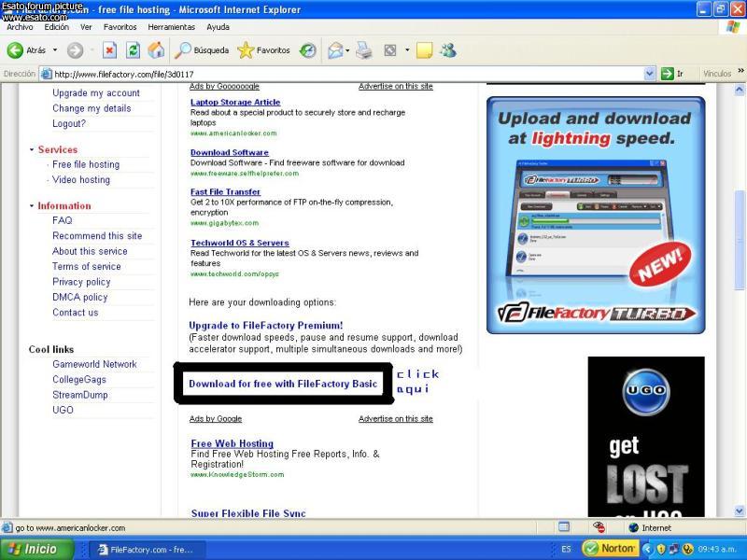The height and width of the screenshot is (560, 747).
Task: Open Búsqueda search tool
Action: pos(202,50)
